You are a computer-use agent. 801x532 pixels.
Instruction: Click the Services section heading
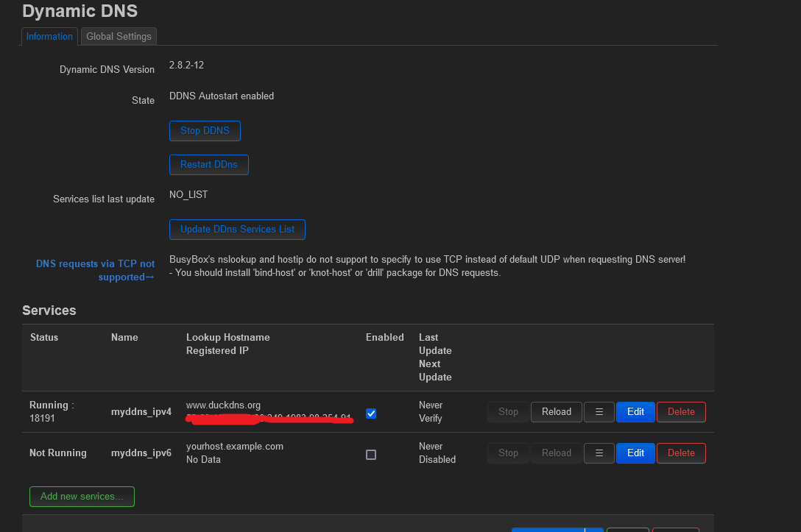49,311
